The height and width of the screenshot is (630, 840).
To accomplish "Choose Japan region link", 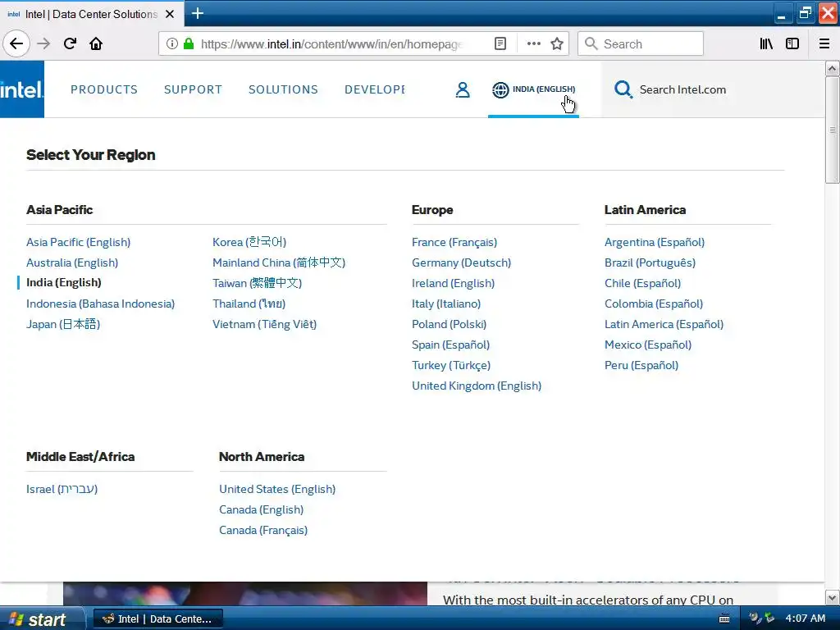I will pyautogui.click(x=63, y=324).
